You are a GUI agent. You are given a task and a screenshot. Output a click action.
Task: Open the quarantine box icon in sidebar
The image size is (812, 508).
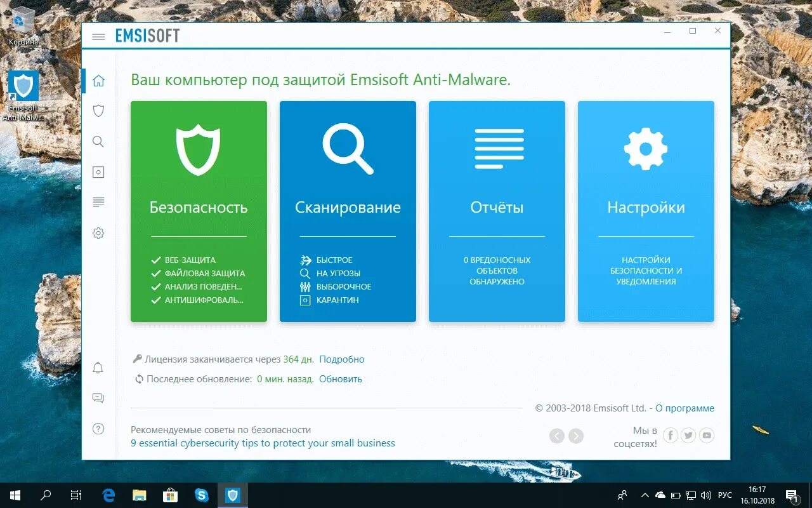click(98, 172)
